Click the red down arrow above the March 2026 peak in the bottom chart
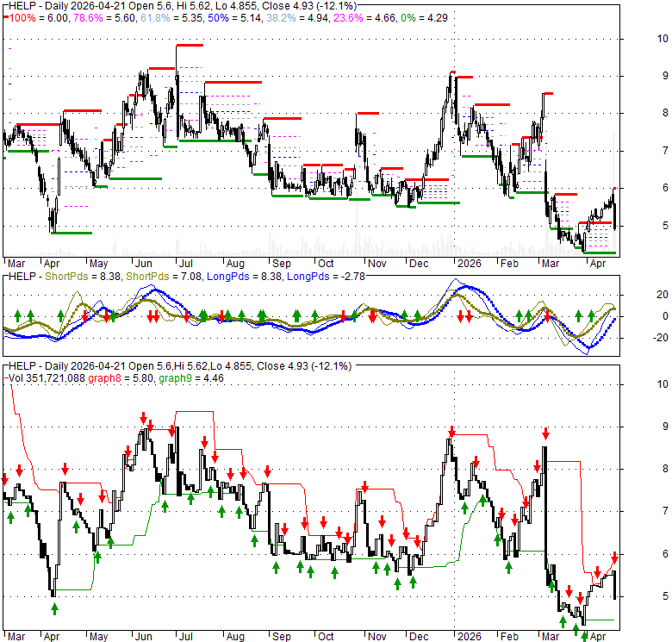The image size is (672, 642). click(x=545, y=433)
